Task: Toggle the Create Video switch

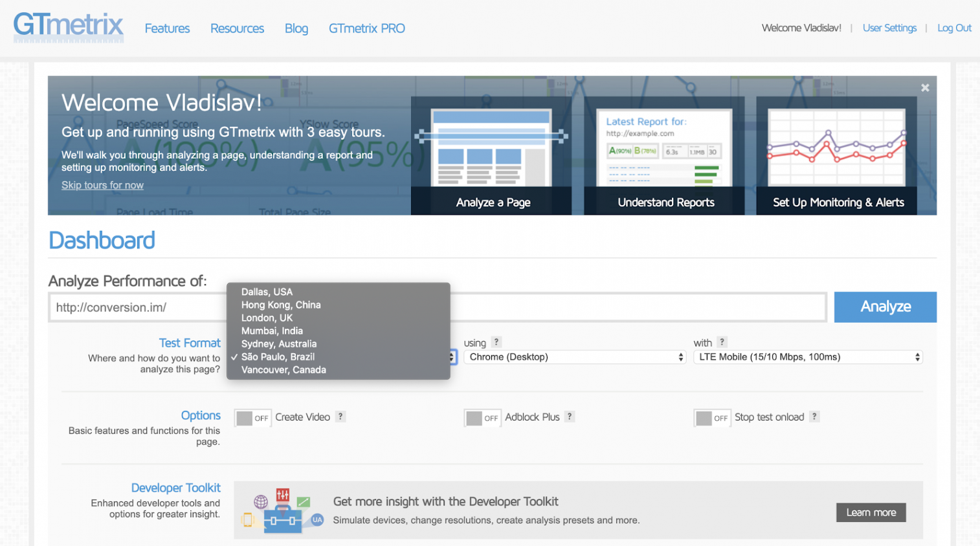Action: click(252, 418)
